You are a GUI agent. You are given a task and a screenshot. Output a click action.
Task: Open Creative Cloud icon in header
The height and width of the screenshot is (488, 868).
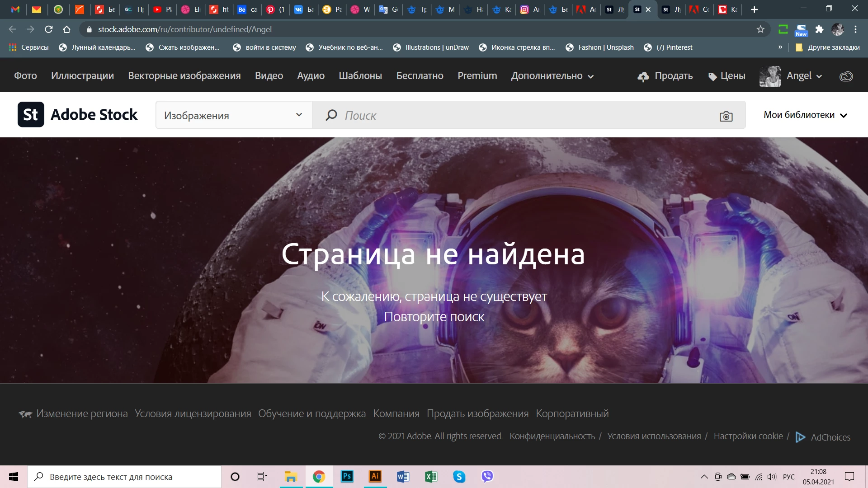pos(846,76)
